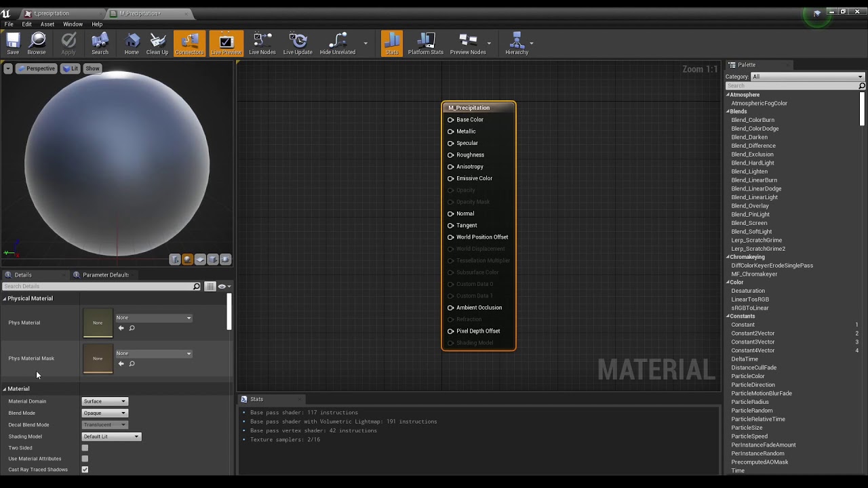Screen dimensions: 868x488
Task: Open the Asset menu
Action: pyautogui.click(x=47, y=24)
